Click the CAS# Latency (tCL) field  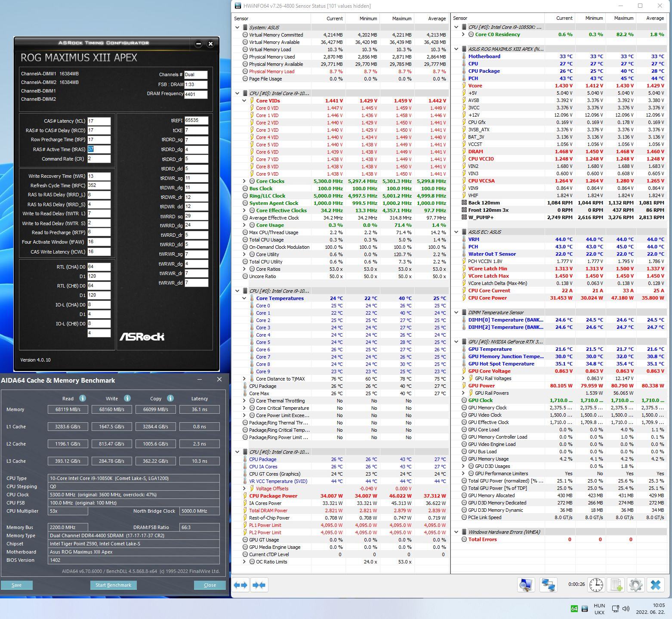coord(99,121)
